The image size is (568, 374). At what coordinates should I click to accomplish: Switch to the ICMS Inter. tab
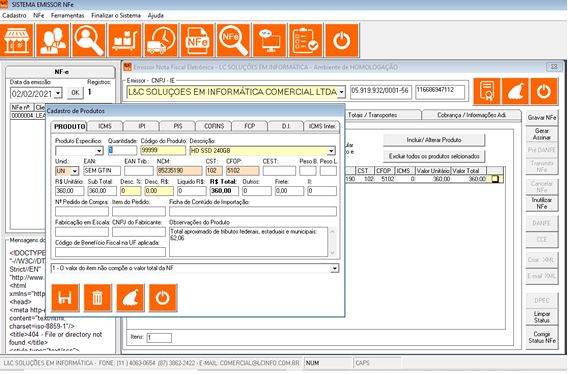tap(322, 126)
